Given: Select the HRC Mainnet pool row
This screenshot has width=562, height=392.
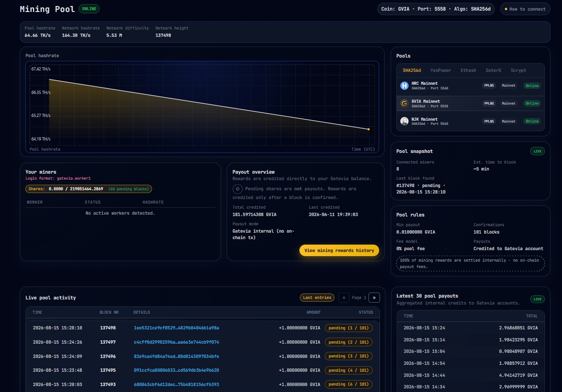Looking at the screenshot, I should (x=470, y=86).
